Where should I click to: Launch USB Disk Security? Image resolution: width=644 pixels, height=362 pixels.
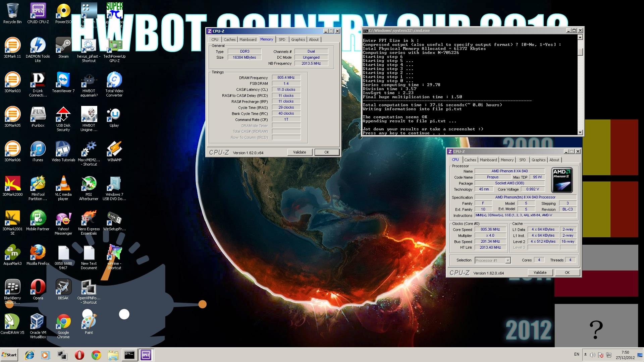tap(63, 119)
